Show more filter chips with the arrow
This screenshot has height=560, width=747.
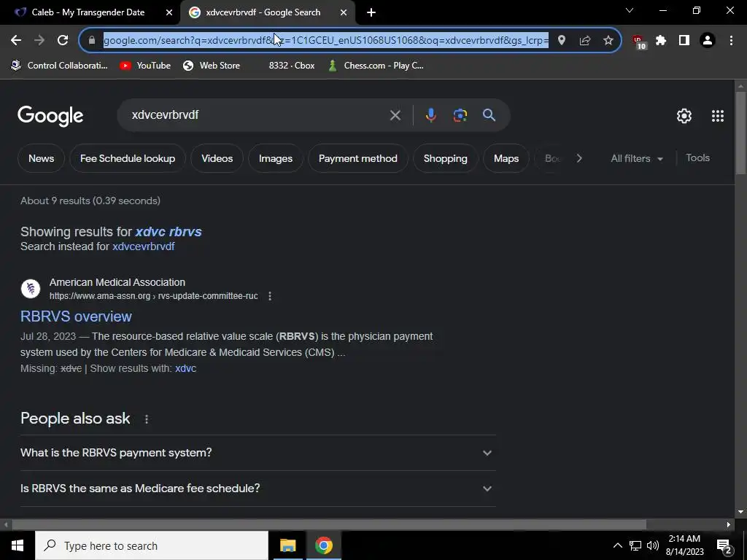point(579,158)
